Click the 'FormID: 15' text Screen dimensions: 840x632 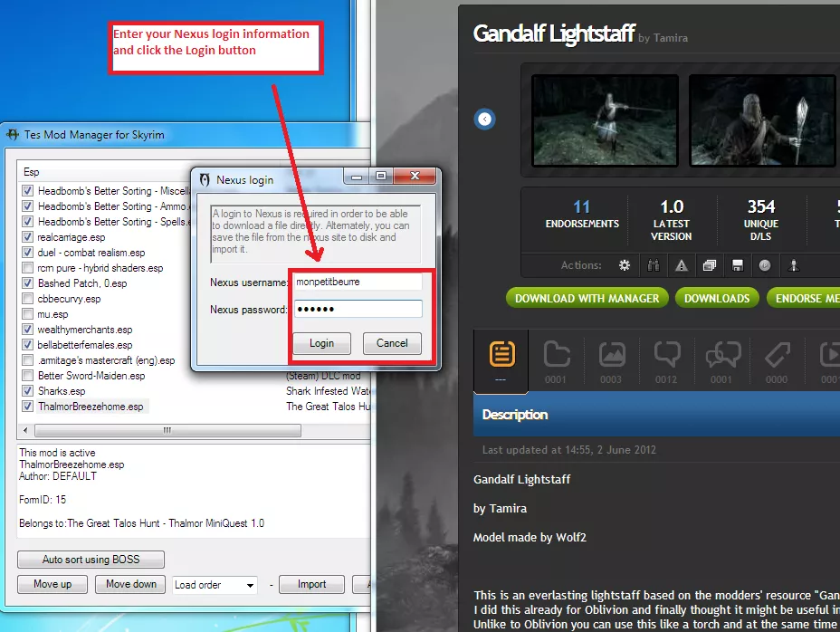(43, 500)
